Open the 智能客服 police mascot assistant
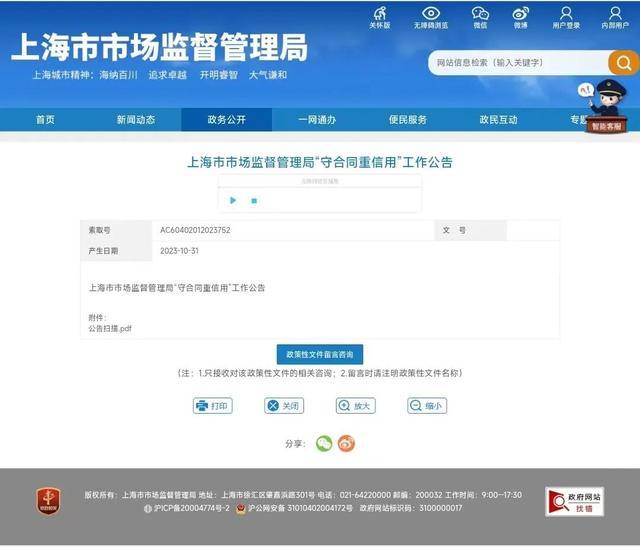 [604, 108]
